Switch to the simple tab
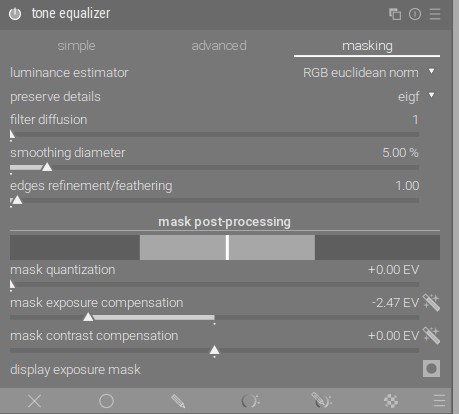Viewport: 459px width, 414px height. pos(76,46)
